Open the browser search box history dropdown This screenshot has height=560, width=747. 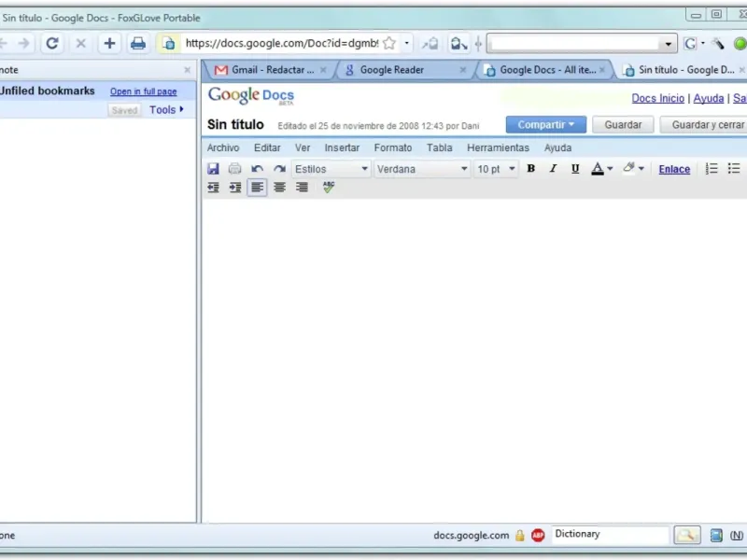coord(668,44)
